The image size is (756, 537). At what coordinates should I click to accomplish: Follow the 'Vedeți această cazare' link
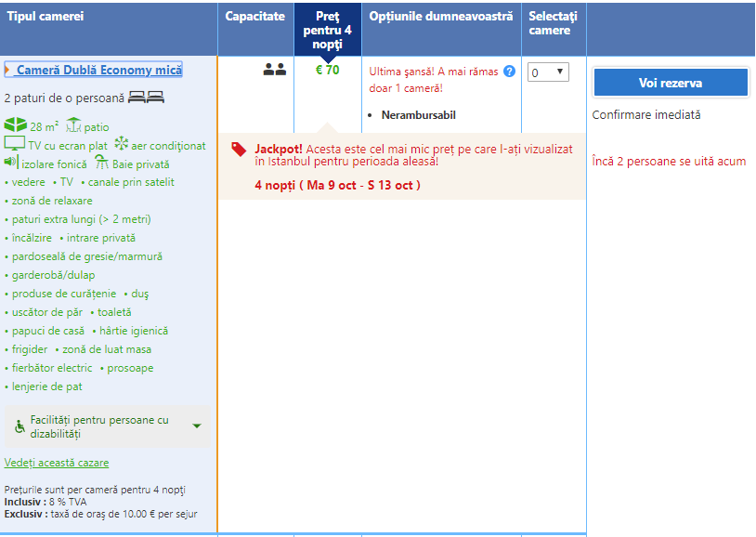(x=57, y=463)
